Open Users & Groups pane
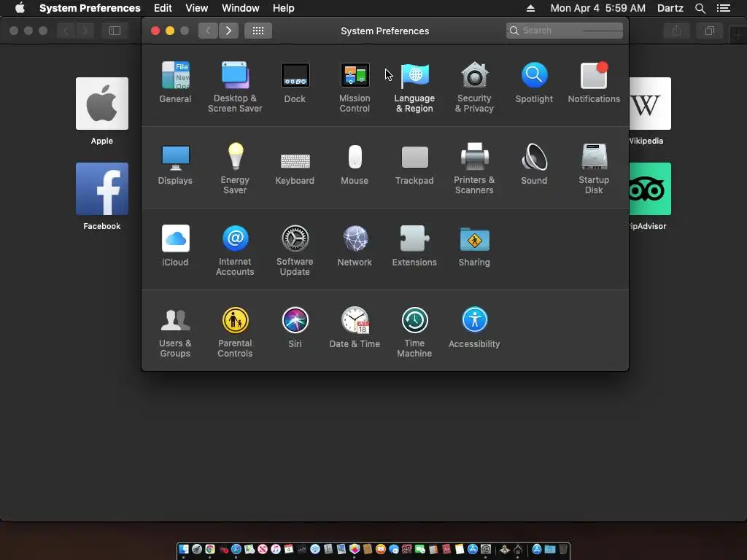747x560 pixels. pyautogui.click(x=175, y=332)
